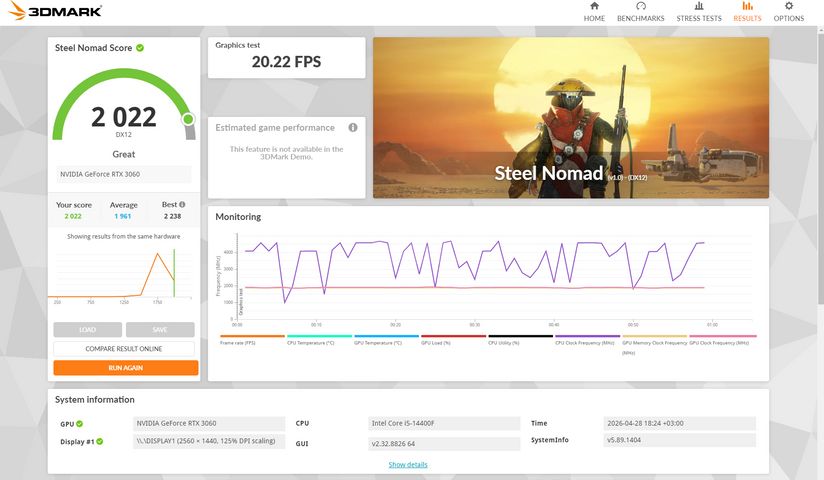Open the Options gear icon
Image resolution: width=824 pixels, height=480 pixels.
[x=789, y=6]
